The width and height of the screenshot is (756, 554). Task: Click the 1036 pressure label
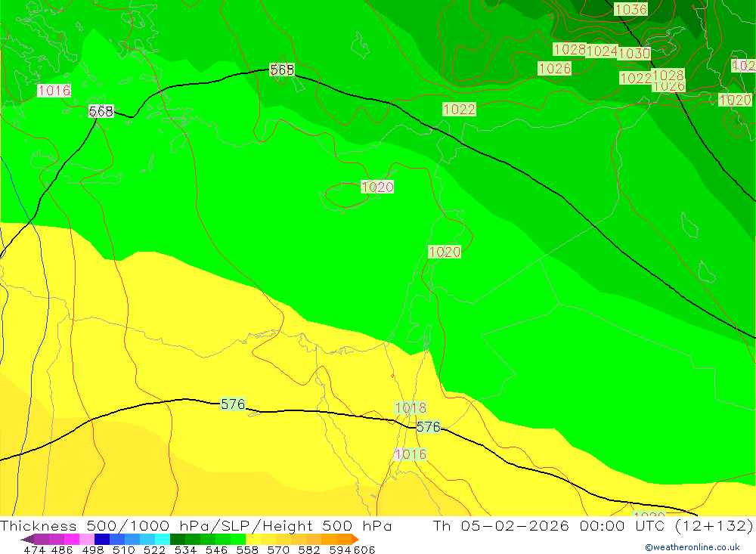631,9
